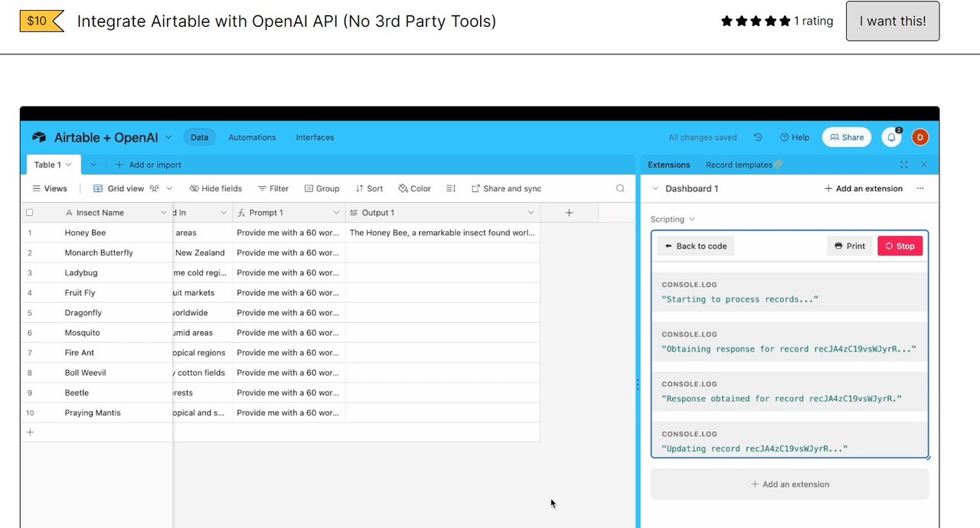Image resolution: width=980 pixels, height=528 pixels.
Task: Select the Dragonfly cell
Action: pos(96,313)
